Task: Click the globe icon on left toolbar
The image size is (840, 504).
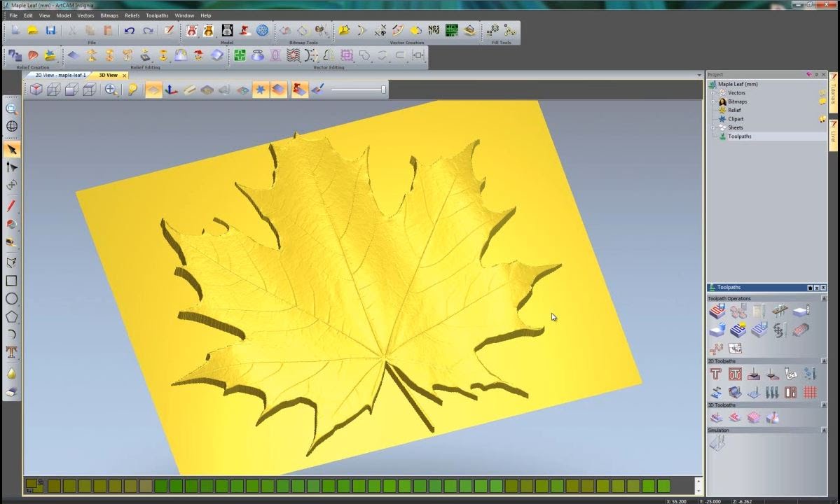Action: pyautogui.click(x=12, y=126)
